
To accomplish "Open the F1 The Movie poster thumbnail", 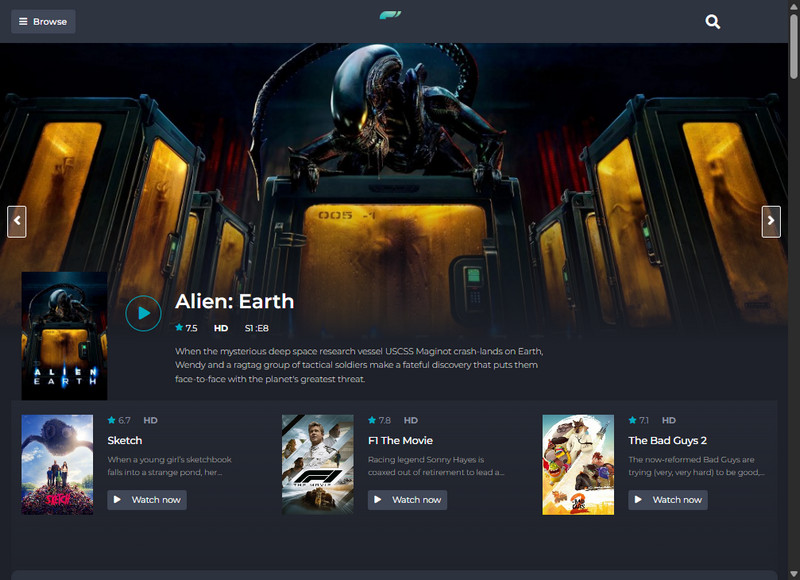I will (x=318, y=464).
